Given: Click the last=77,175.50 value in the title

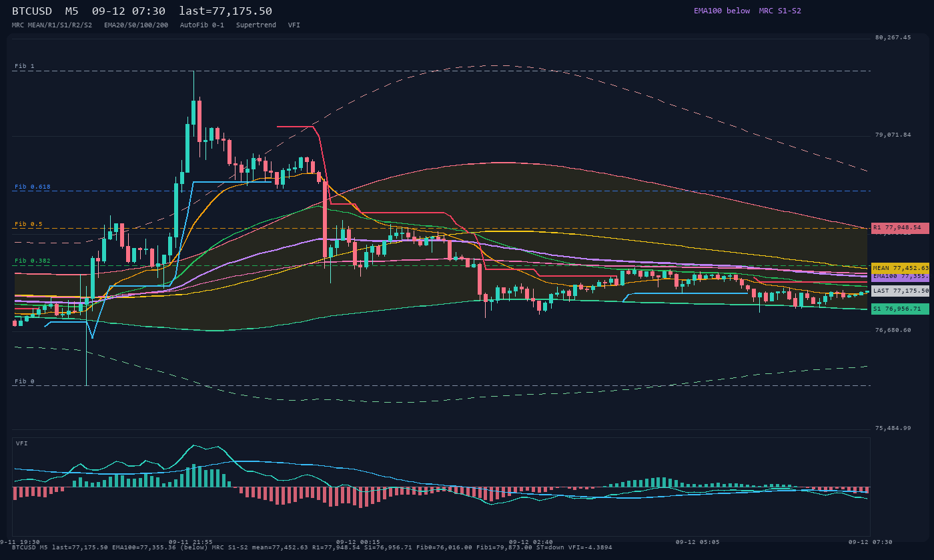Looking at the screenshot, I should click(x=225, y=11).
